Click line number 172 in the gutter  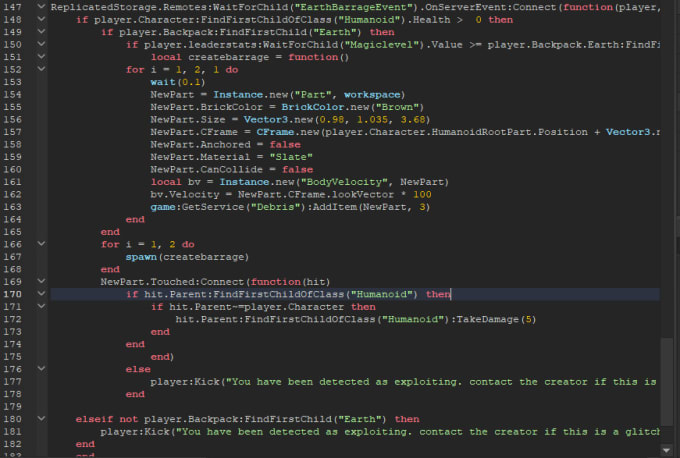(13, 319)
